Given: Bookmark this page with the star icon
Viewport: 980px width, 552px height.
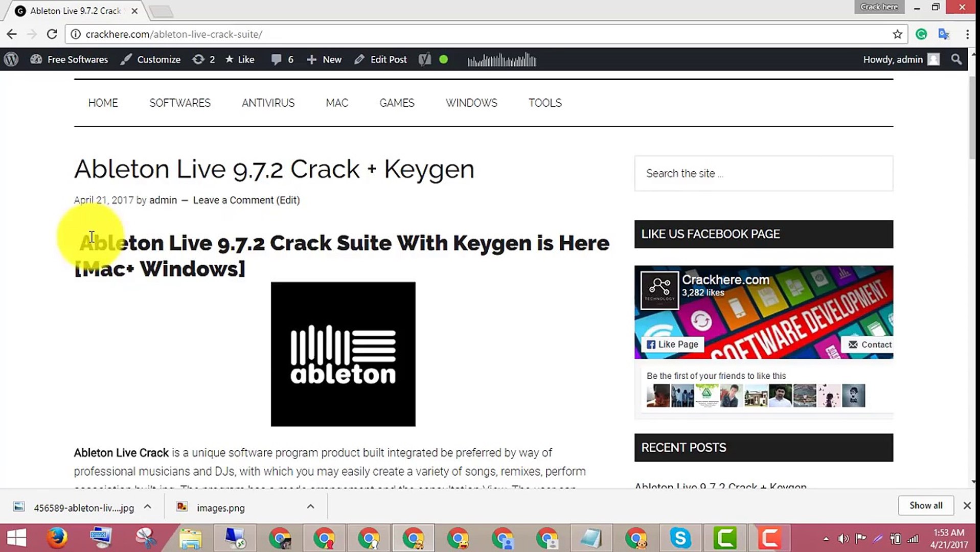Looking at the screenshot, I should tap(897, 34).
